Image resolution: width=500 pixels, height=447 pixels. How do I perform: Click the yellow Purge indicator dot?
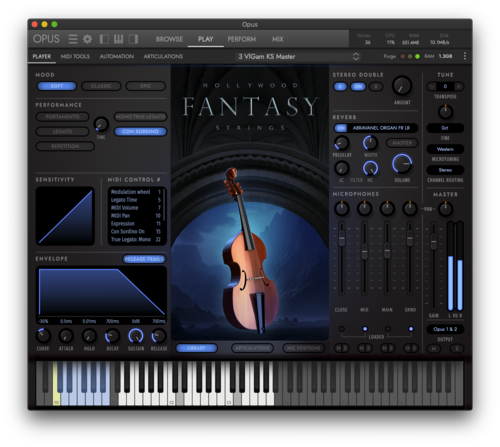[x=410, y=56]
